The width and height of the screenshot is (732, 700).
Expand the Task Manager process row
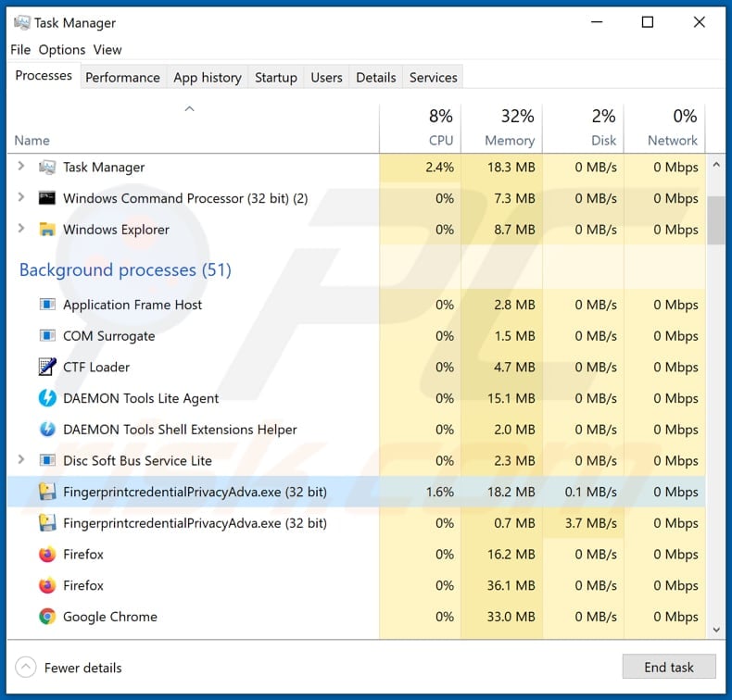click(x=20, y=167)
